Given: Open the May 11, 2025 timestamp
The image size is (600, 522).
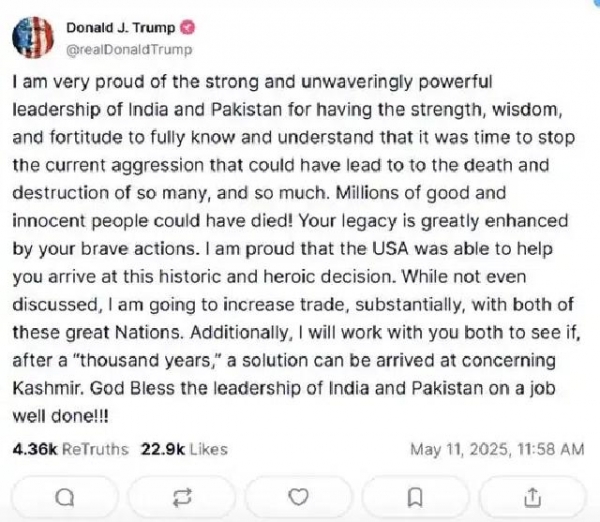Looking at the screenshot, I should click(x=460, y=449).
